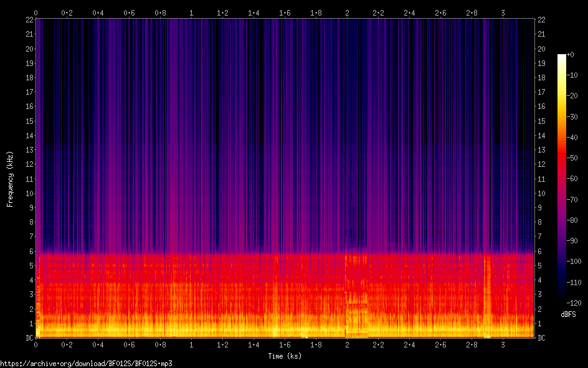Click the archive.org BF012S.mp3 URL text
This screenshot has width=588, height=368.
[86, 364]
